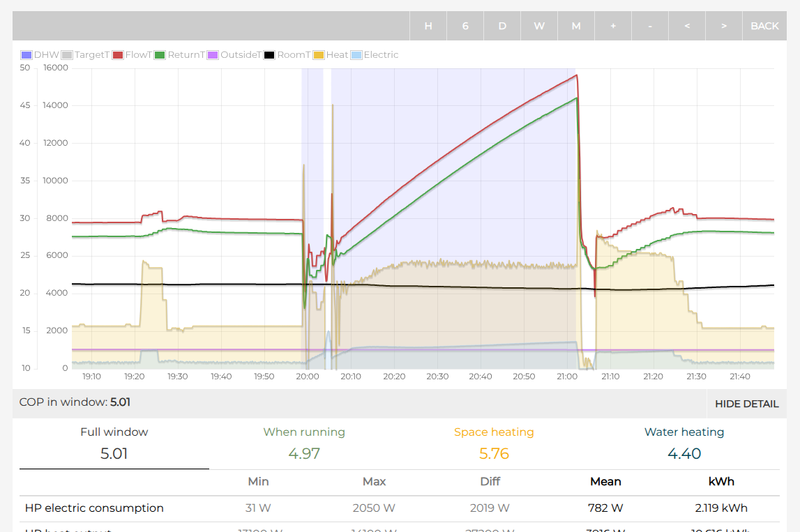Pan right using the > arrow button
The width and height of the screenshot is (800, 532).
pos(724,26)
